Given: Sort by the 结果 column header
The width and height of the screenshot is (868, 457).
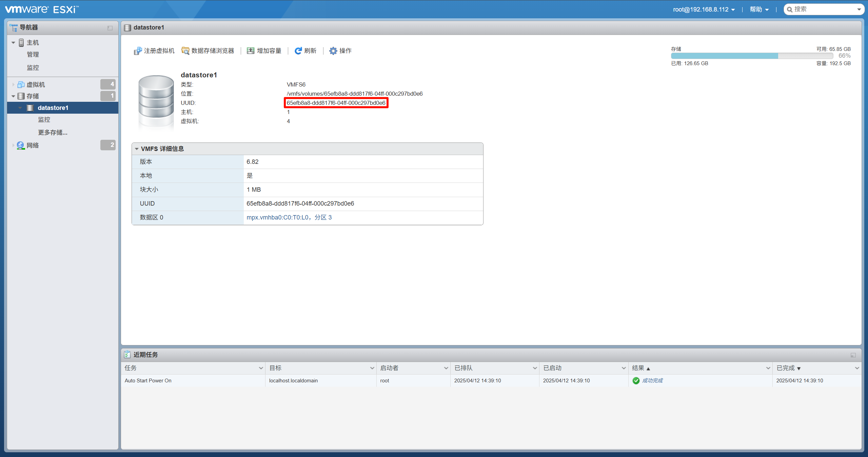Looking at the screenshot, I should pyautogui.click(x=638, y=368).
